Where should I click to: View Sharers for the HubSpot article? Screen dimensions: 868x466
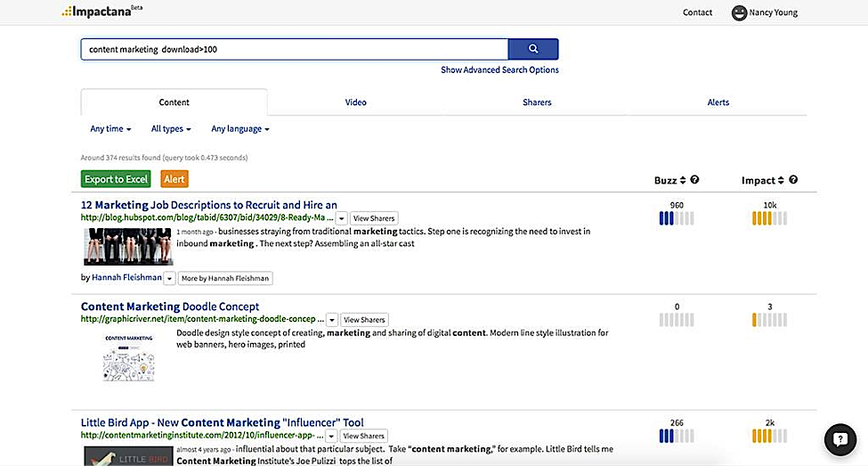point(374,218)
